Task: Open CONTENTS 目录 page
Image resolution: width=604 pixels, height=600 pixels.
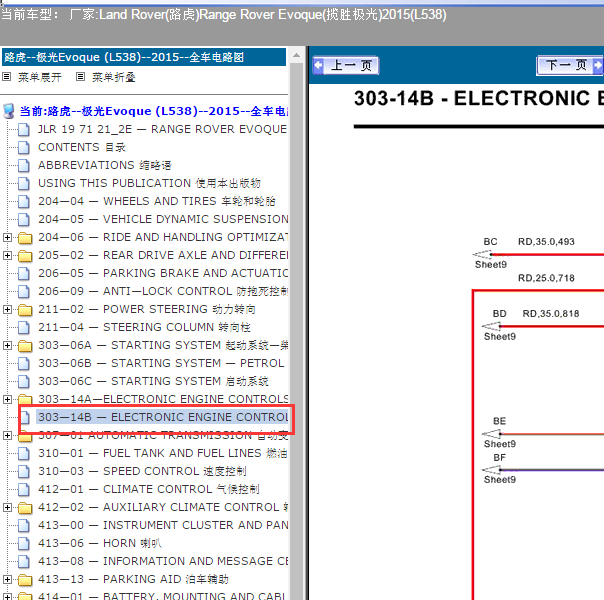Action: (82, 147)
